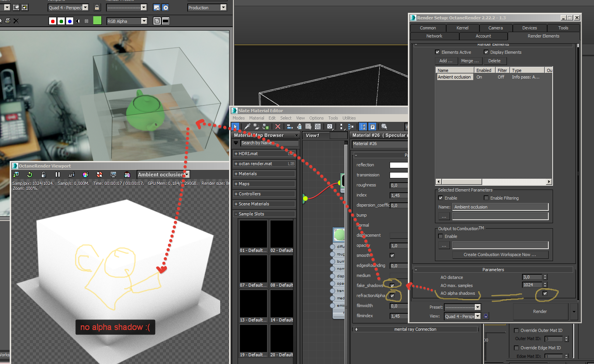The width and height of the screenshot is (594, 364).
Task: Clear the render frame with the X icon
Action: [16, 21]
